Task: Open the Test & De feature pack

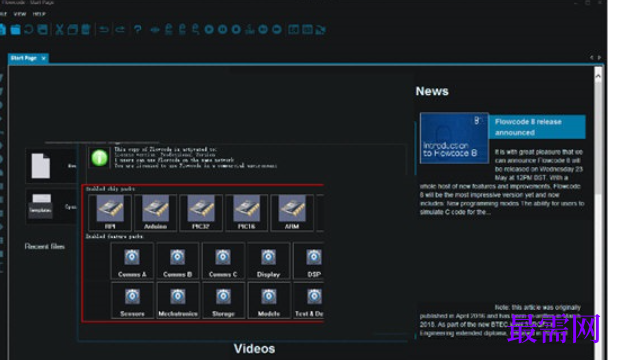Action: coord(309,300)
